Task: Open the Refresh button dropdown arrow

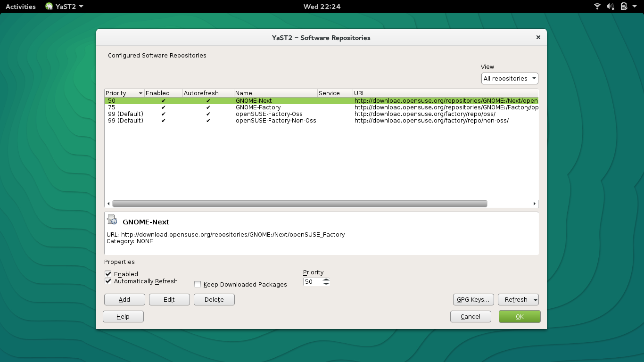Action: [x=536, y=300]
